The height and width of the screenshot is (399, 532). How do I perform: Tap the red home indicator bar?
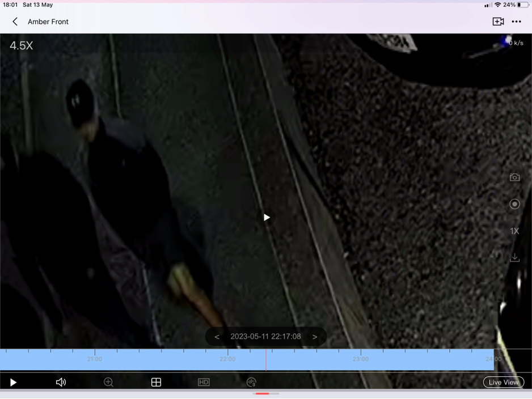pos(262,393)
